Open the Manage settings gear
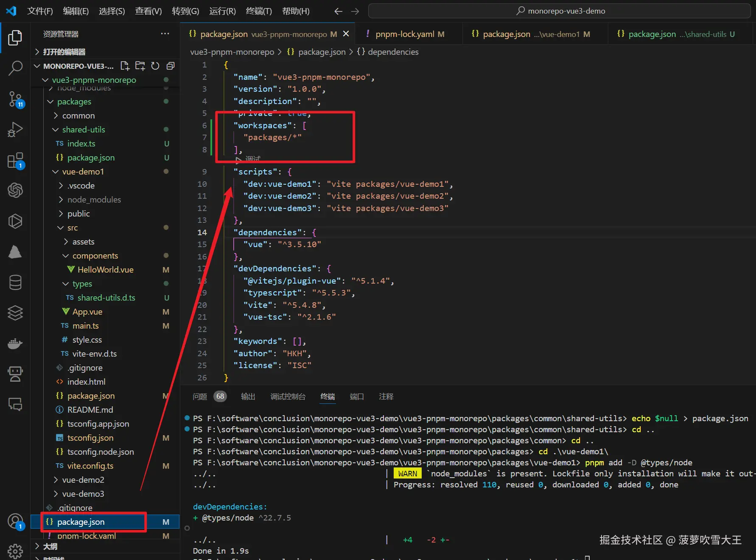 click(15, 551)
